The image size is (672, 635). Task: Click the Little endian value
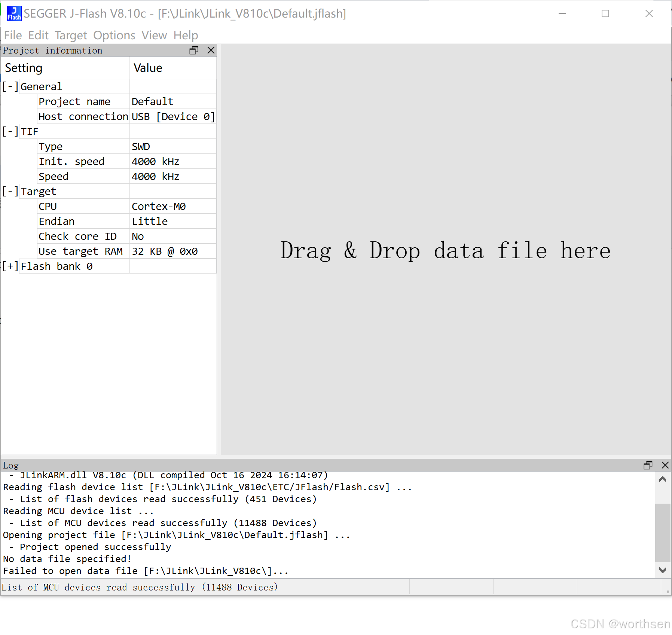pyautogui.click(x=173, y=221)
